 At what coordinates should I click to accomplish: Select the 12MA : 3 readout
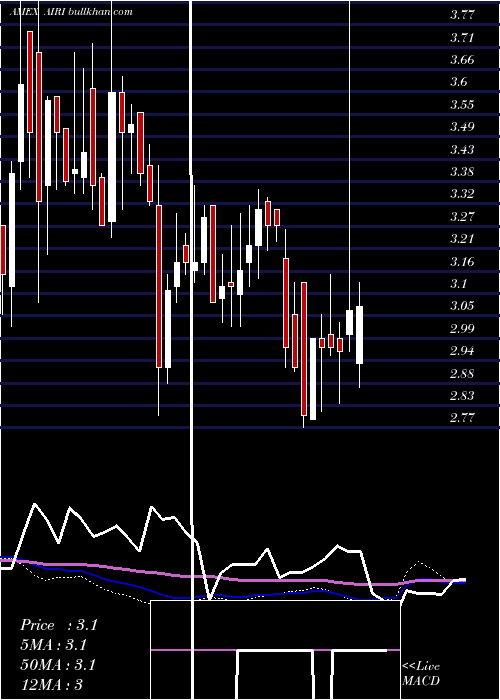point(52,685)
